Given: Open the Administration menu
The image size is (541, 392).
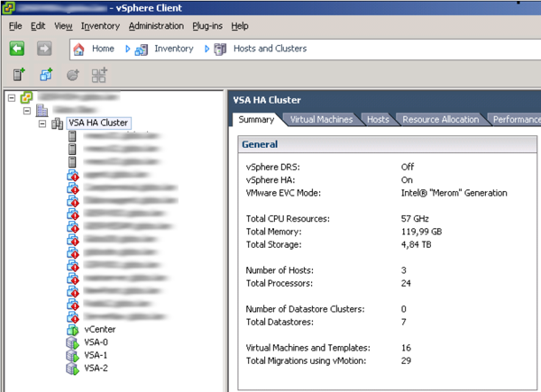Looking at the screenshot, I should (156, 26).
